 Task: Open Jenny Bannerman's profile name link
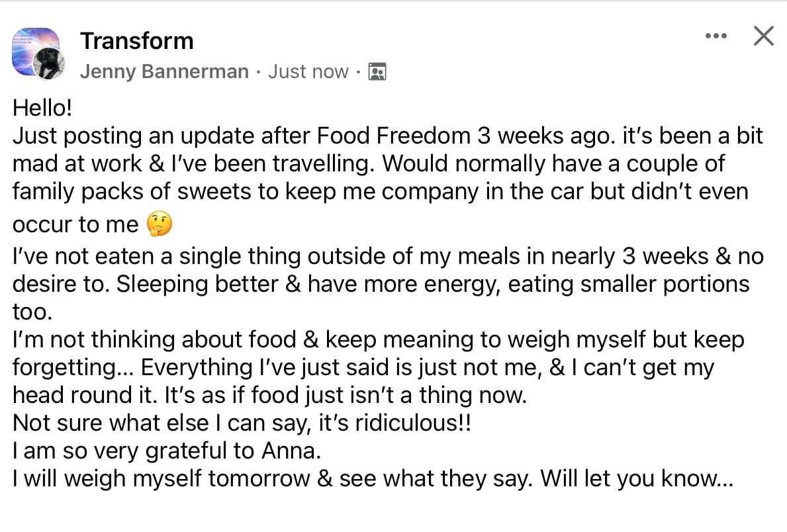point(165,71)
